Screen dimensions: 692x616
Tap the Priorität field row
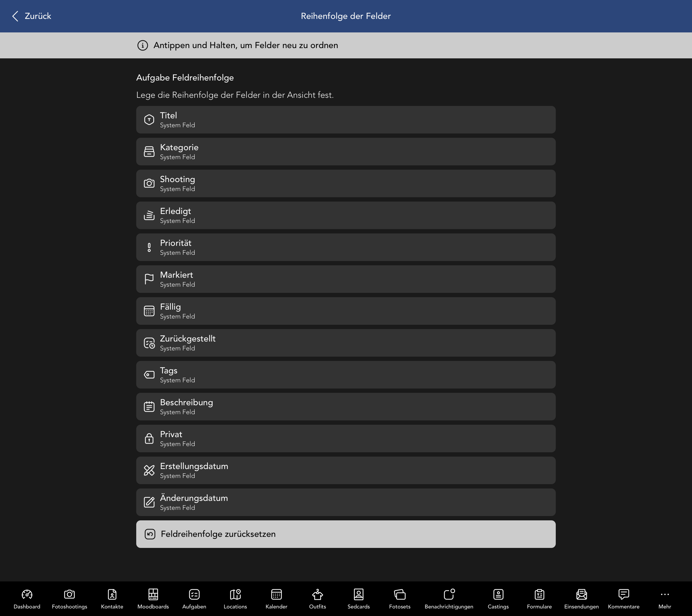(346, 247)
